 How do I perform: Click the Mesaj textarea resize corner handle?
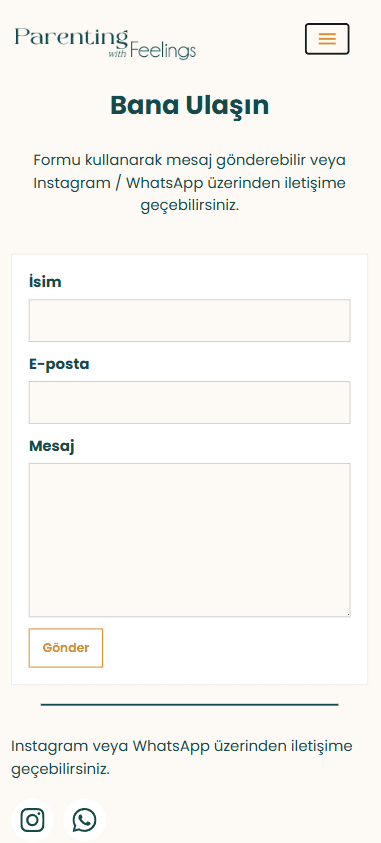[347, 613]
